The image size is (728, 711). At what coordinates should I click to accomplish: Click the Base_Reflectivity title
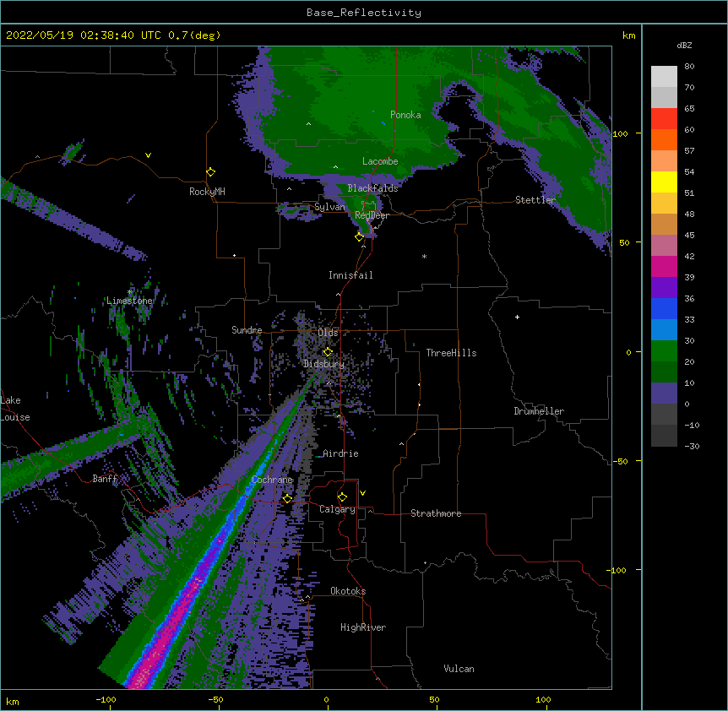pyautogui.click(x=364, y=13)
